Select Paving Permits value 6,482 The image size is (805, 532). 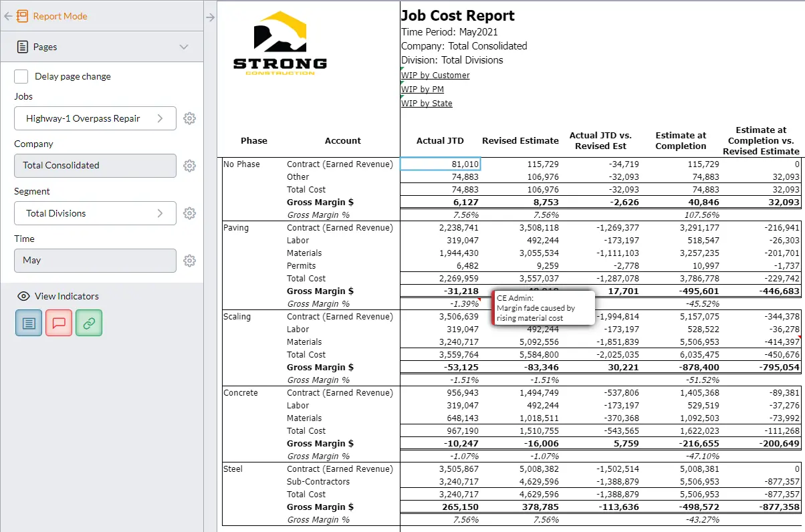pos(440,266)
